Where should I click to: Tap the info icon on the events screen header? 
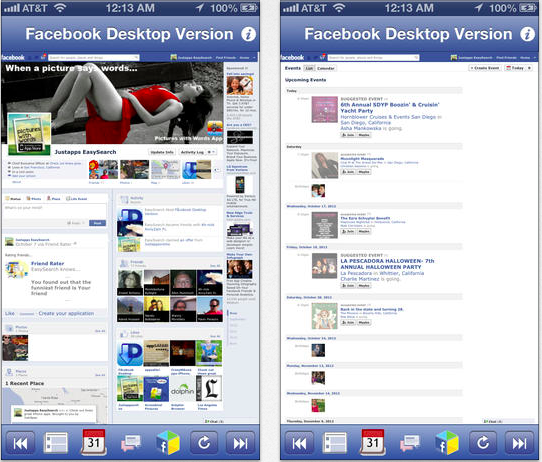[x=527, y=34]
